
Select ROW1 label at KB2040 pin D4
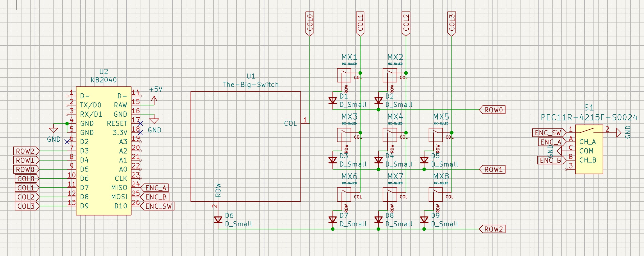tap(27, 160)
